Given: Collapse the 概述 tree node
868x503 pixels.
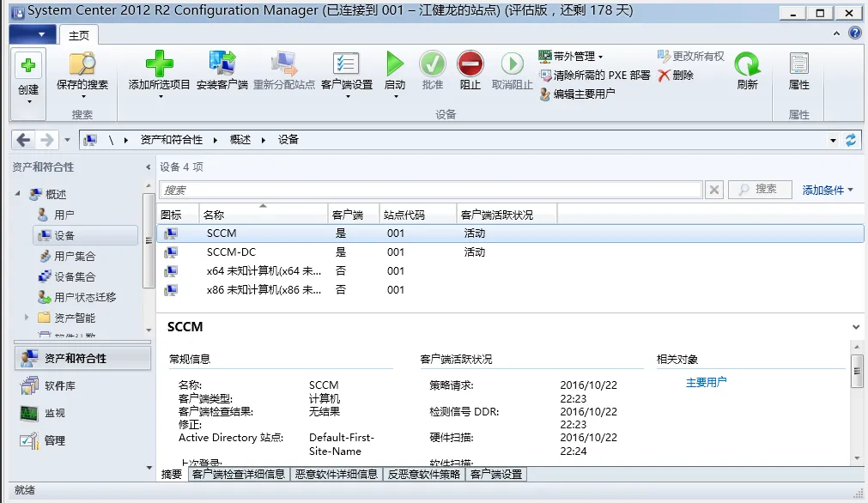Looking at the screenshot, I should 17,194.
